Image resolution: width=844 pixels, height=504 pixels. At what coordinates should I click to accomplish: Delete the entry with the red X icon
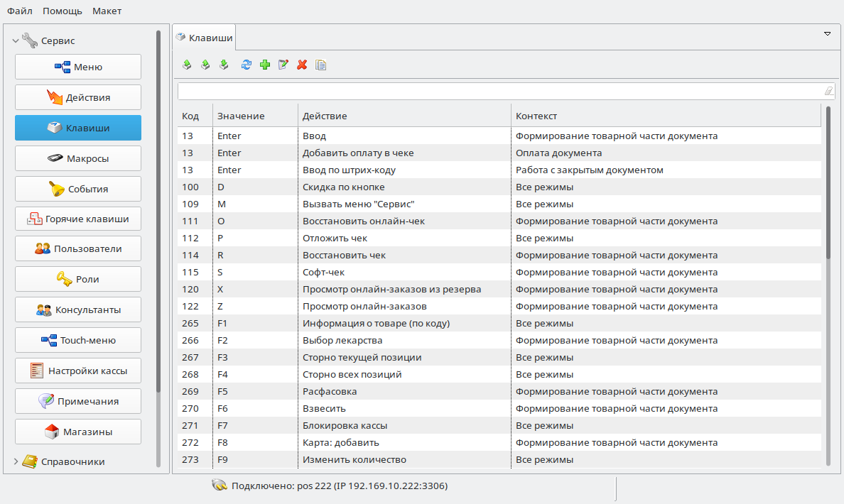coord(302,65)
